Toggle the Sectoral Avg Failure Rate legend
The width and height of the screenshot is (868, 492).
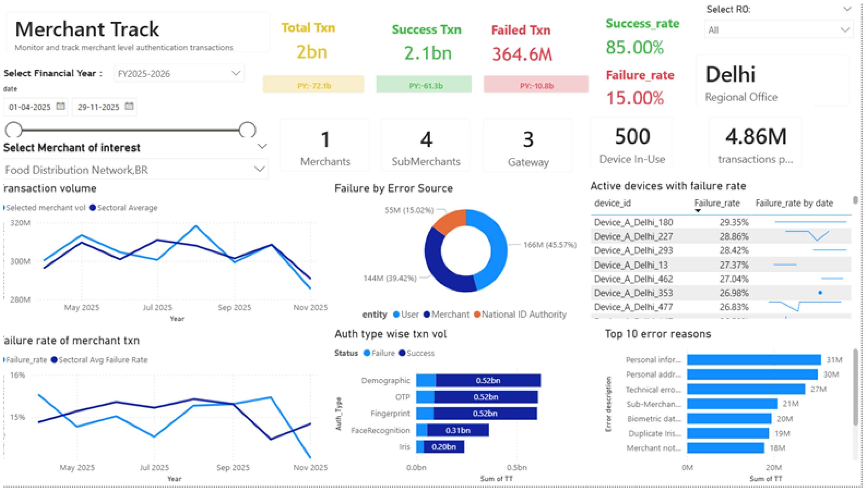point(54,360)
